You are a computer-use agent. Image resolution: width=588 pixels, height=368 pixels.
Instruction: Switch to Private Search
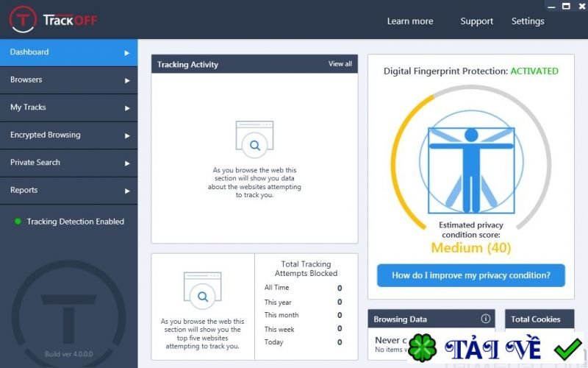[x=68, y=163]
